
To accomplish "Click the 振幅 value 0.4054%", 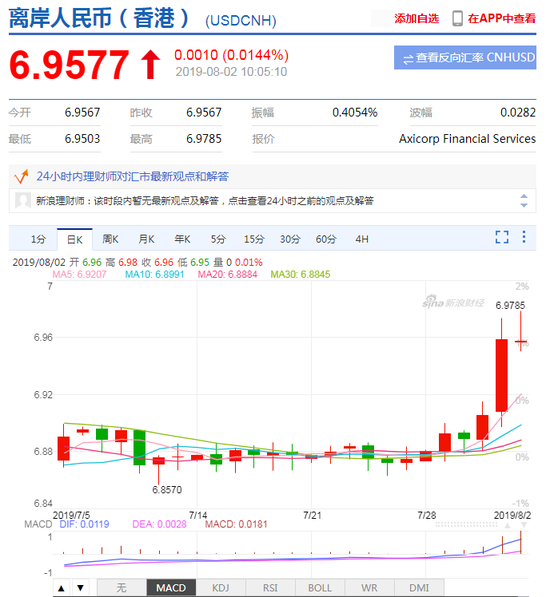I will point(355,112).
